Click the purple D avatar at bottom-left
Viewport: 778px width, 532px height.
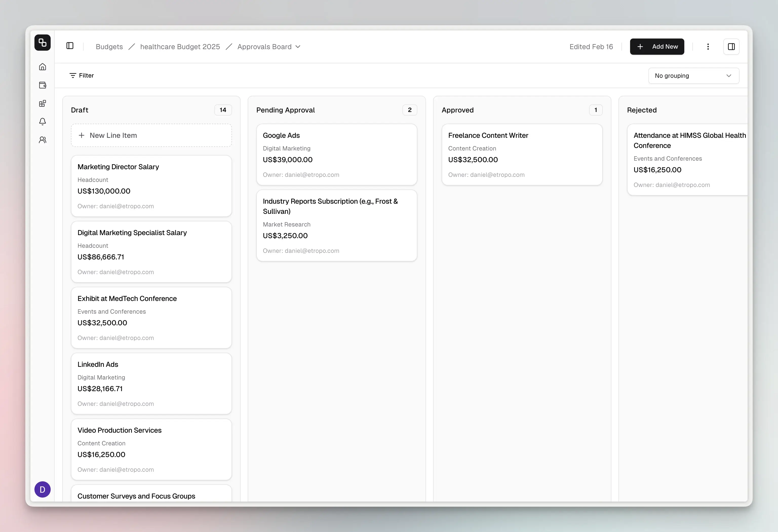click(x=43, y=489)
